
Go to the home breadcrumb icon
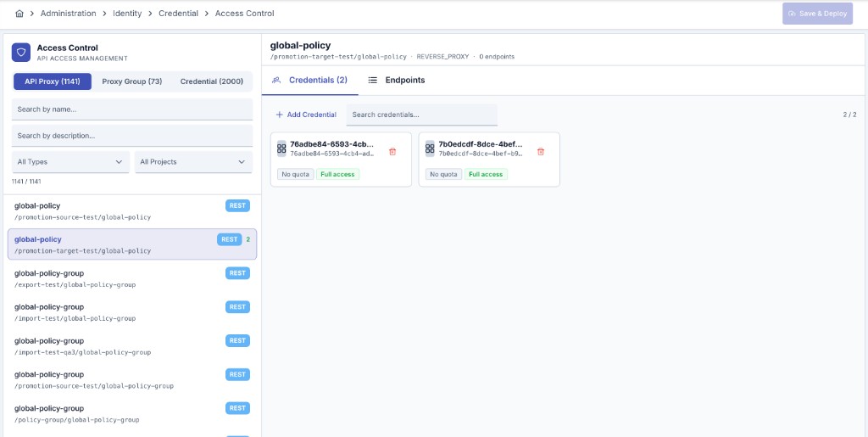pyautogui.click(x=19, y=14)
